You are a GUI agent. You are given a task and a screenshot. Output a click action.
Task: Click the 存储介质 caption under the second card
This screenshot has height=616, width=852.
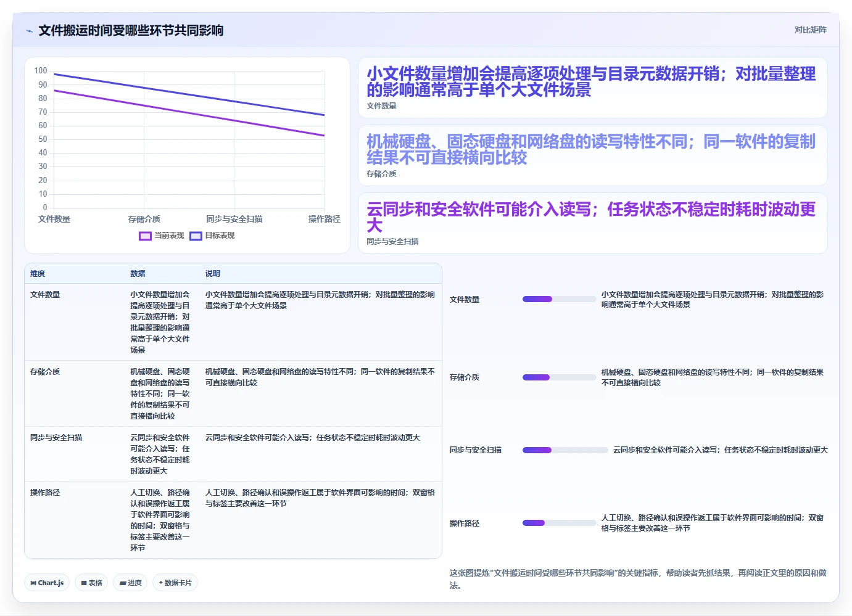[x=381, y=174]
